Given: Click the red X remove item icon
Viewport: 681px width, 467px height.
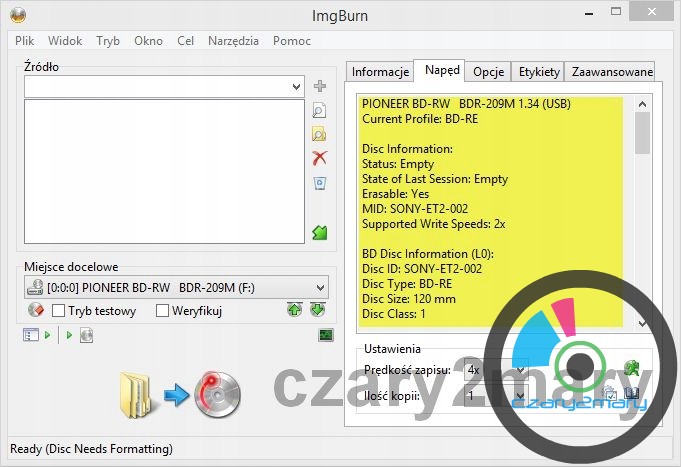Looking at the screenshot, I should click(x=320, y=158).
